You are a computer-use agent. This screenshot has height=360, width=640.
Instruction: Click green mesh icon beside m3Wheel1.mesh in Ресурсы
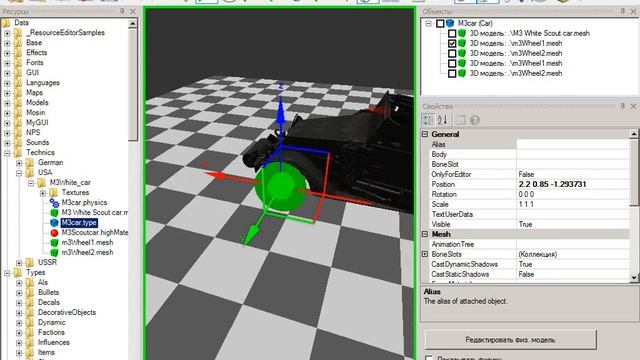[54, 242]
